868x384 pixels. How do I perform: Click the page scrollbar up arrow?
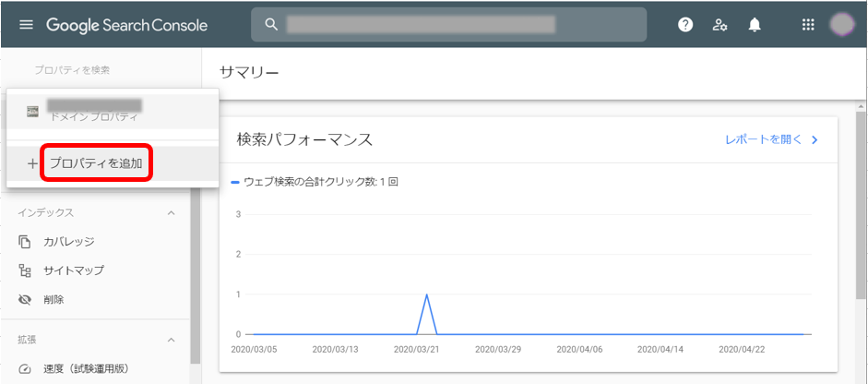(862, 105)
